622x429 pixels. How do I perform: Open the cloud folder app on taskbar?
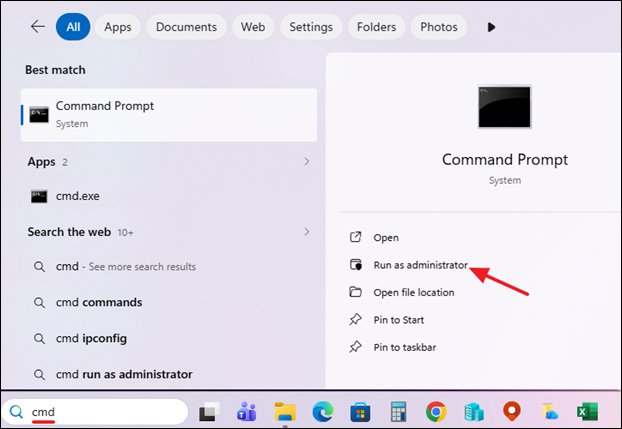click(550, 412)
